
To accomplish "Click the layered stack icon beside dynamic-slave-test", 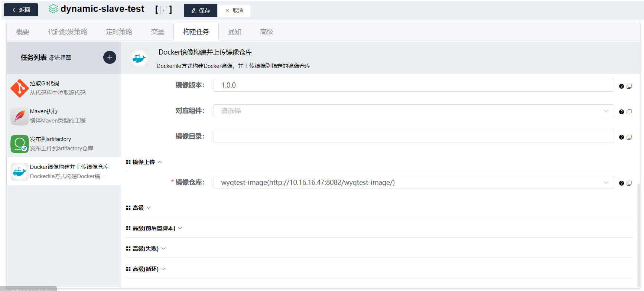I will point(53,9).
